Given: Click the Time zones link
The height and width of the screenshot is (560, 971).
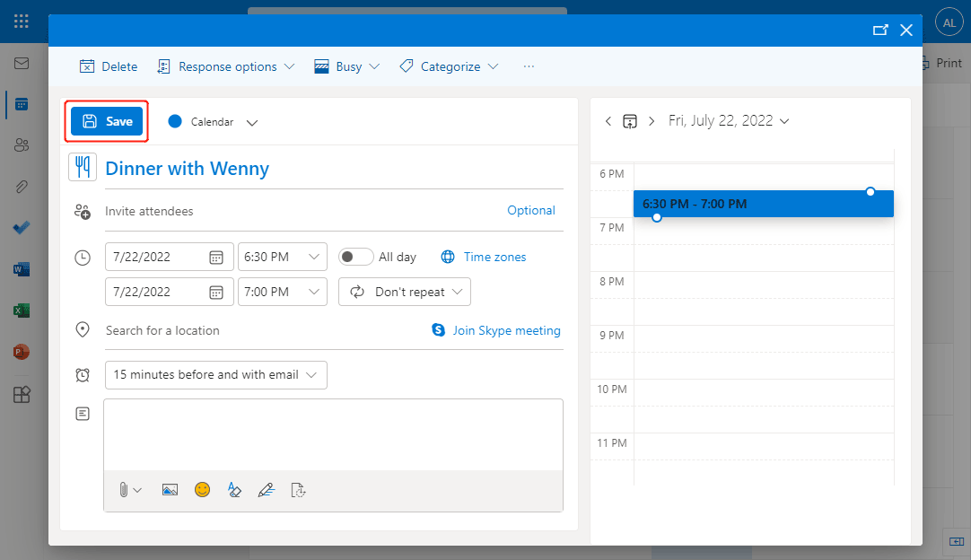Looking at the screenshot, I should point(484,257).
